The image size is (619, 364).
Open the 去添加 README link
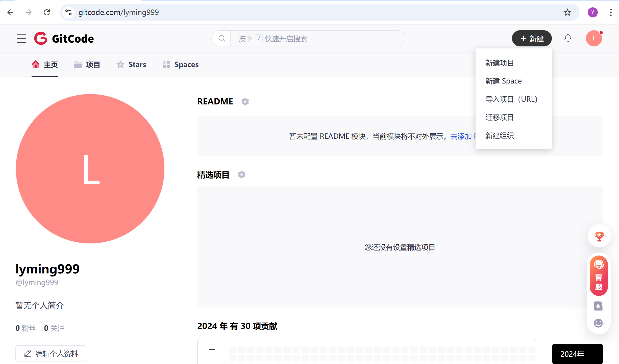(x=461, y=136)
